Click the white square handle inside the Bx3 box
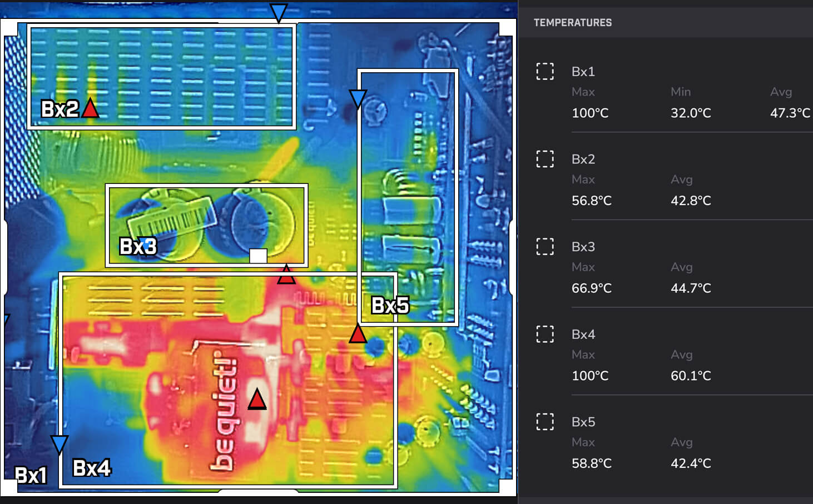Image resolution: width=813 pixels, height=504 pixels. 258,256
